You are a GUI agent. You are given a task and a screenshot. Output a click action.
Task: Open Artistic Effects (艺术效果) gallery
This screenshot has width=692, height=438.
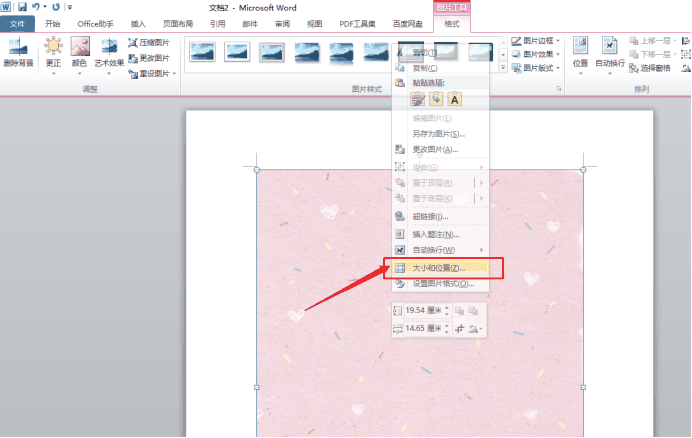click(x=107, y=50)
